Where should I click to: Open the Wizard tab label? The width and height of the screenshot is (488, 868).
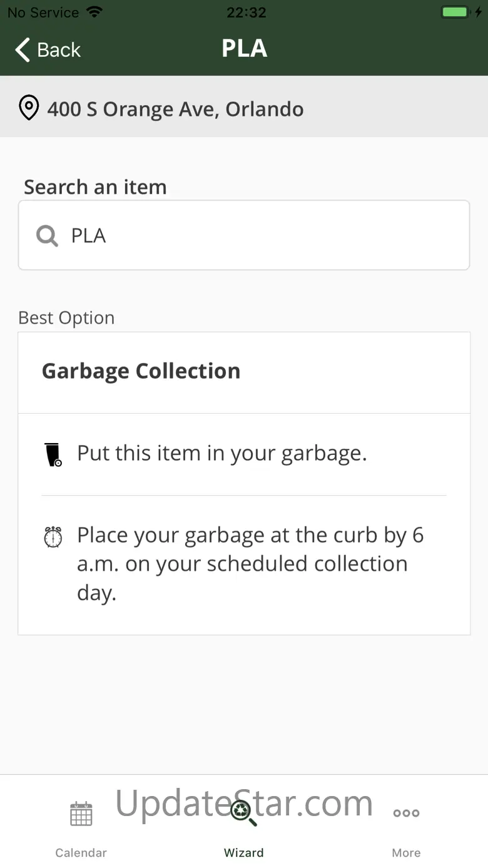[243, 852]
